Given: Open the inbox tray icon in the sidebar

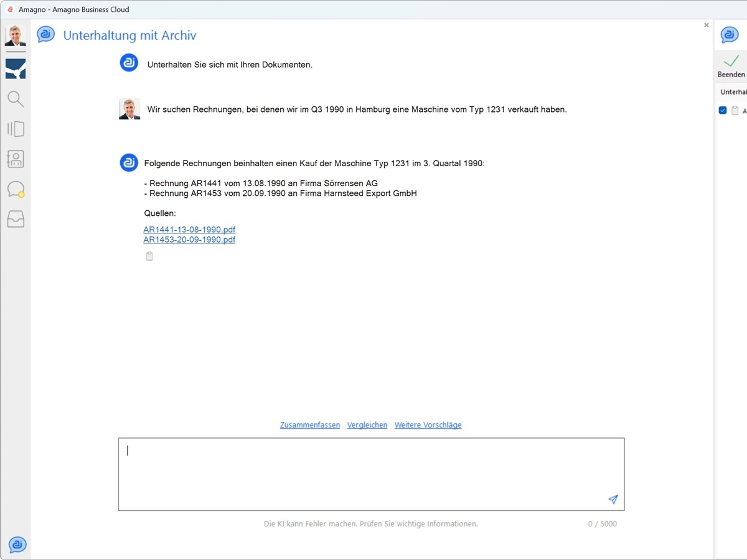Looking at the screenshot, I should pos(16,219).
